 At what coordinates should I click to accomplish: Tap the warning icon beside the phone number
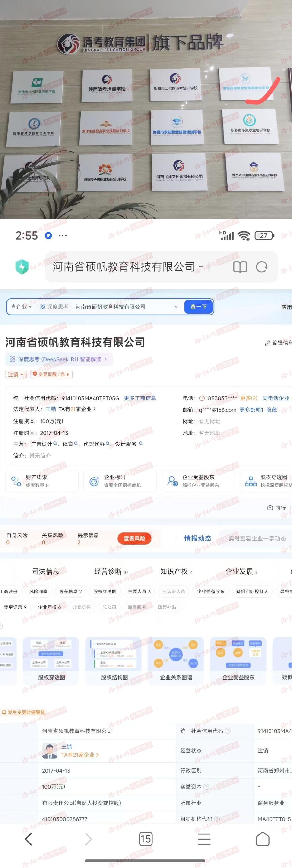(202, 398)
